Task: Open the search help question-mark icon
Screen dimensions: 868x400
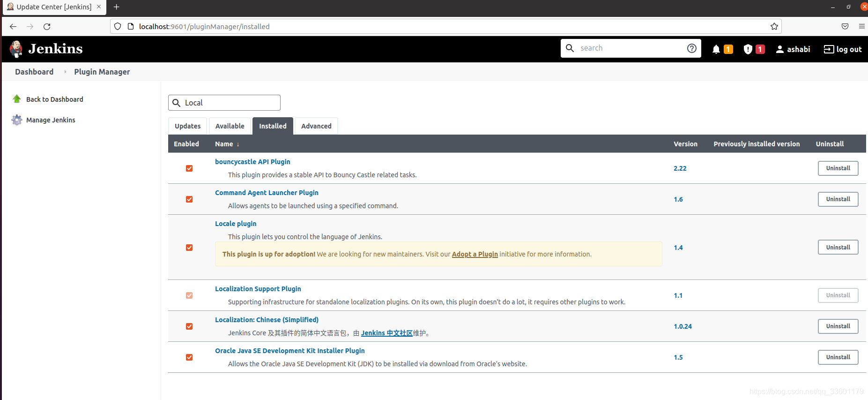Action: [692, 48]
